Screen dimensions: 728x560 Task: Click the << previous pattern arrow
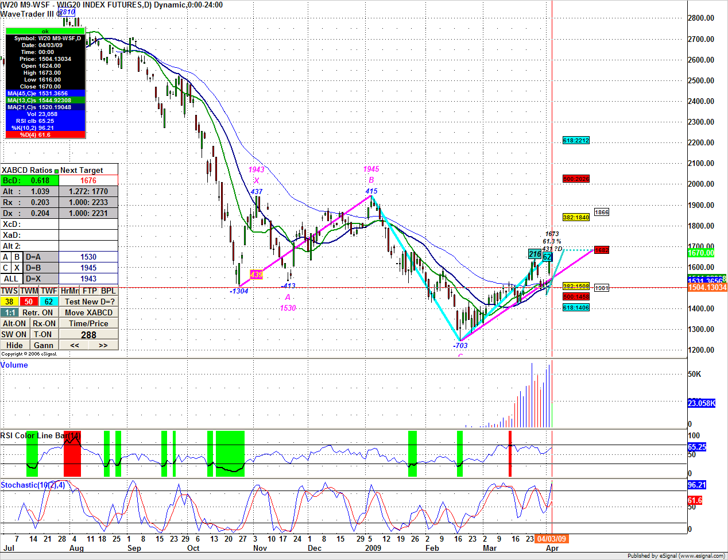point(75,345)
